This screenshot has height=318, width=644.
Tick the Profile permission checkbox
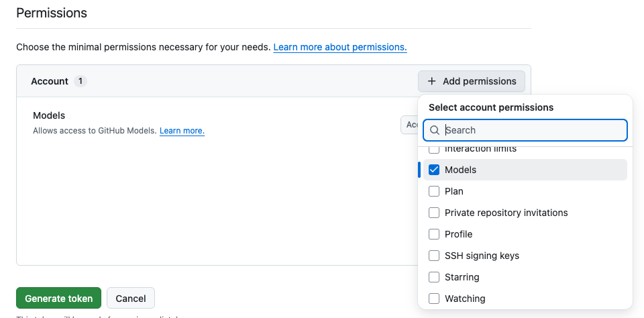[434, 234]
